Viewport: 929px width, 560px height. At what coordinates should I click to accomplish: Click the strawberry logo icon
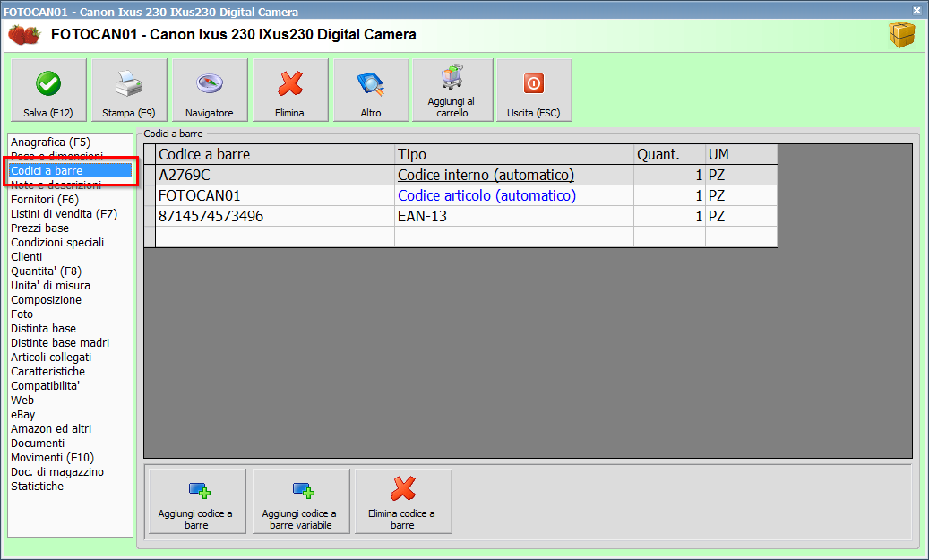[x=23, y=34]
